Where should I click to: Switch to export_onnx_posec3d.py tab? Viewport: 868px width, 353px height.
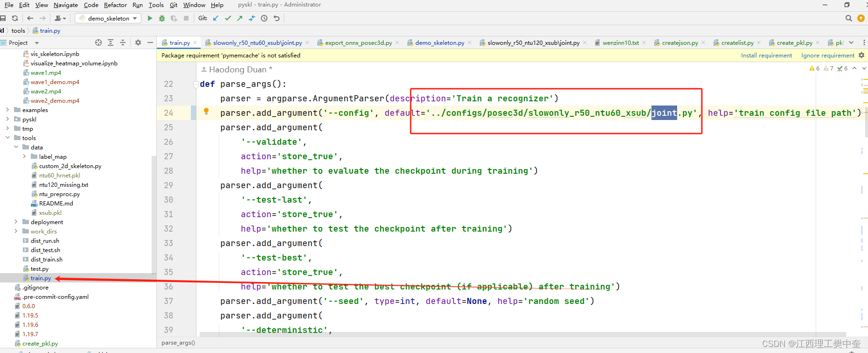(x=358, y=42)
